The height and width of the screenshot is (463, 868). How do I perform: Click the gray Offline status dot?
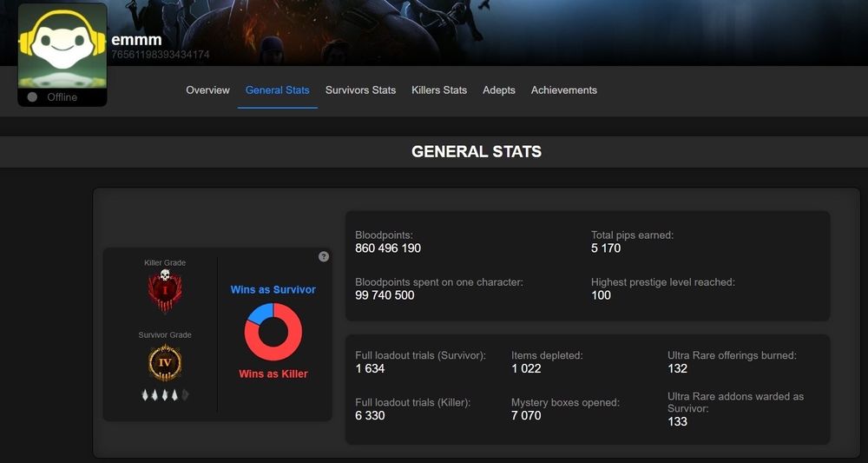tap(32, 97)
